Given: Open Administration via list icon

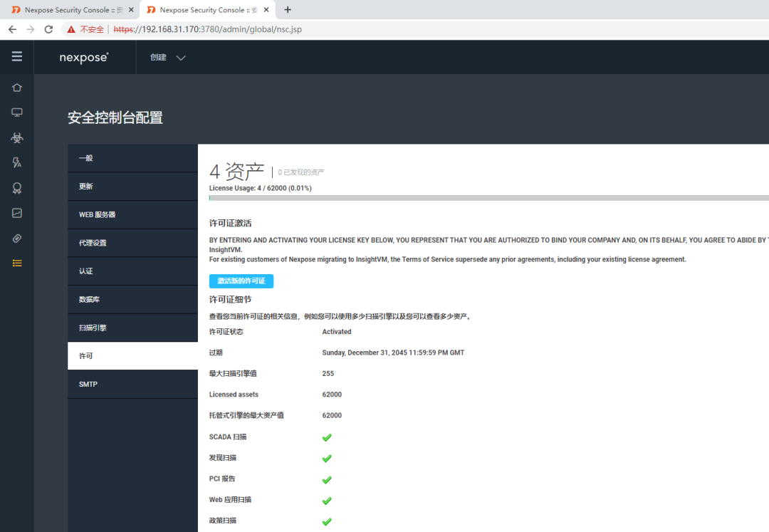Looking at the screenshot, I should click(x=16, y=264).
